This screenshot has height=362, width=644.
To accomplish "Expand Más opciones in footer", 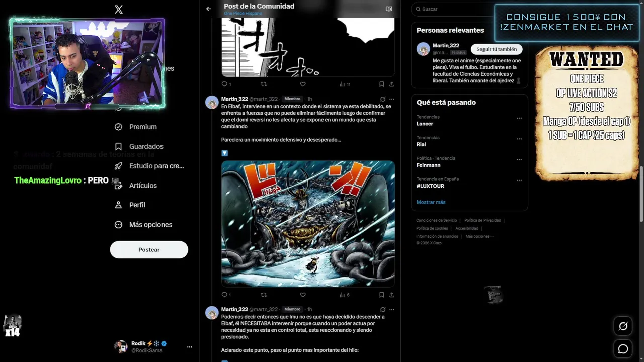I will point(479,236).
